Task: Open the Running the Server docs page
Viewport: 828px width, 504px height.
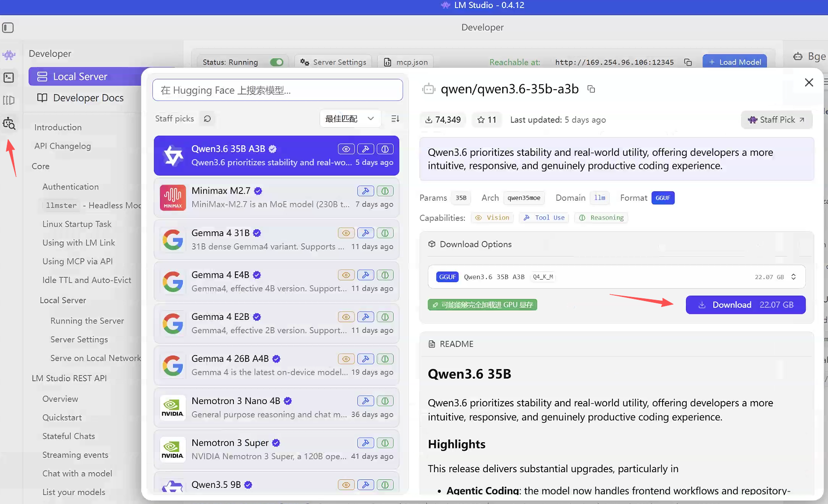Action: tap(87, 321)
